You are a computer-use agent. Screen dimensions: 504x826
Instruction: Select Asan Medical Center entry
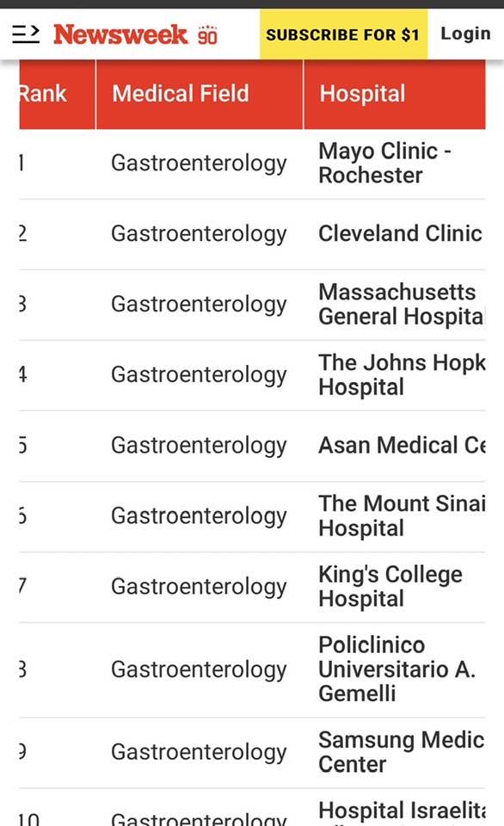click(x=402, y=445)
